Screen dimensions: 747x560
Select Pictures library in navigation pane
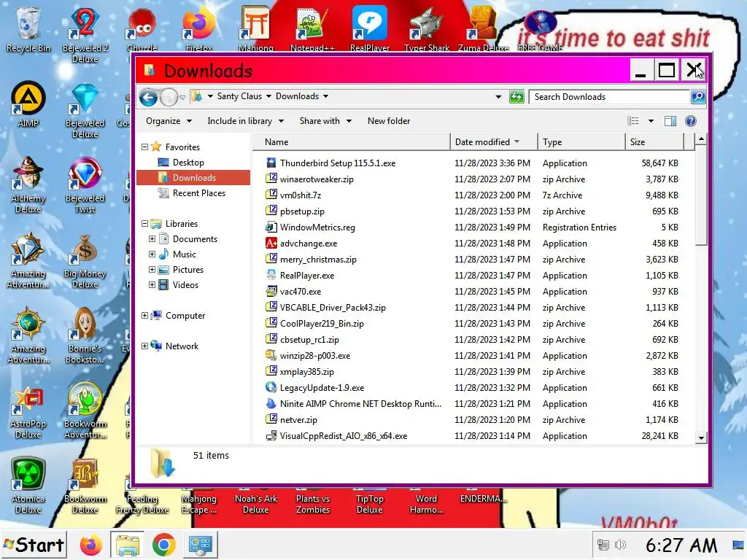pos(187,270)
